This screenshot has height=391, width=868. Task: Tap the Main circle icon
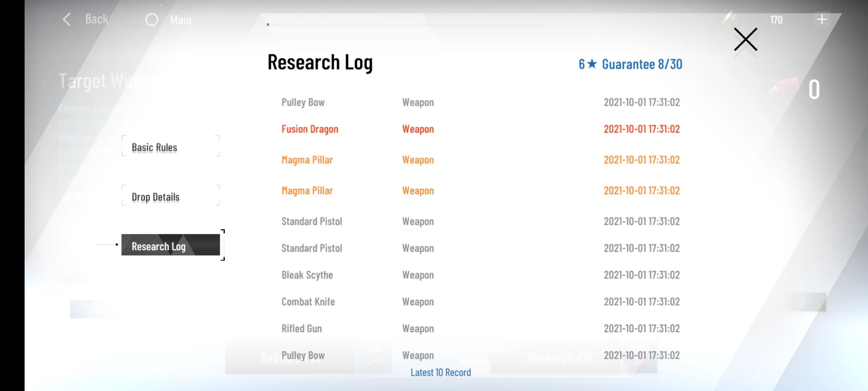click(152, 20)
